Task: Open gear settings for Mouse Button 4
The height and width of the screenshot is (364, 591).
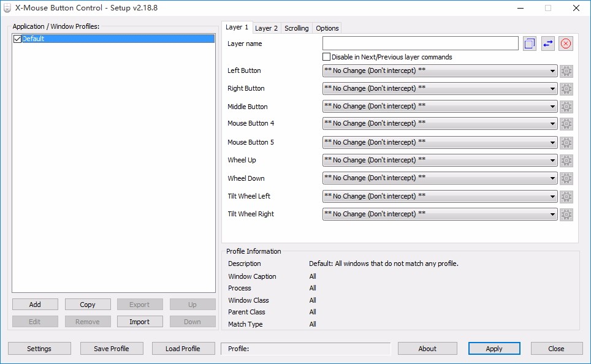Action: click(x=566, y=124)
